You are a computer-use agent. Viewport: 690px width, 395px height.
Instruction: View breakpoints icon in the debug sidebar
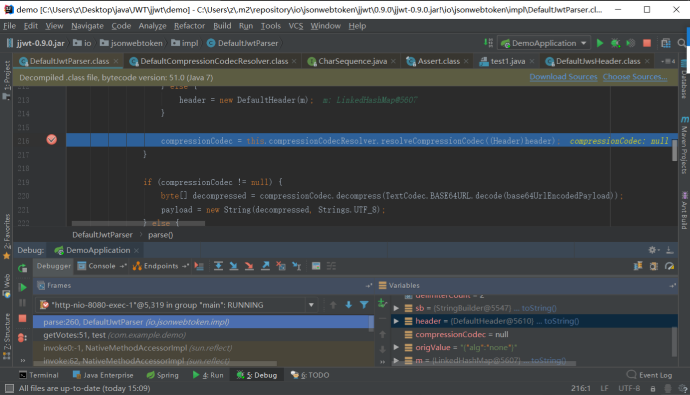pyautogui.click(x=22, y=338)
